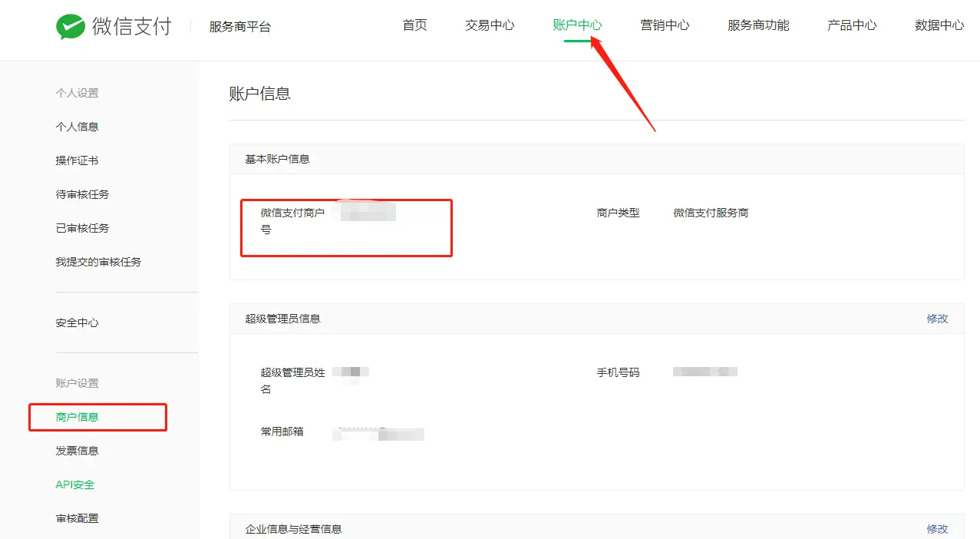This screenshot has width=980, height=539.
Task: Open the 首页 tab
Action: (414, 25)
